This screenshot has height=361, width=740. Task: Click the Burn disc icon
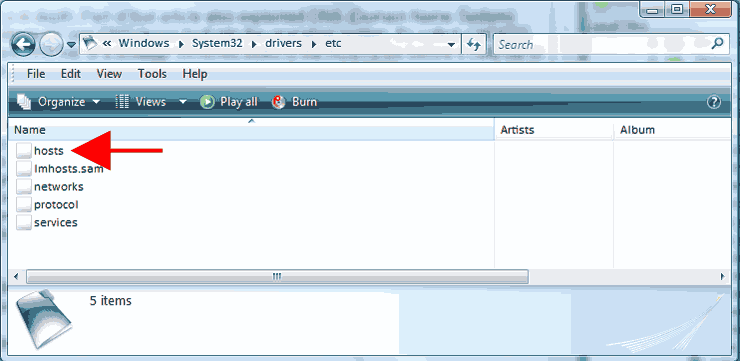coord(278,102)
